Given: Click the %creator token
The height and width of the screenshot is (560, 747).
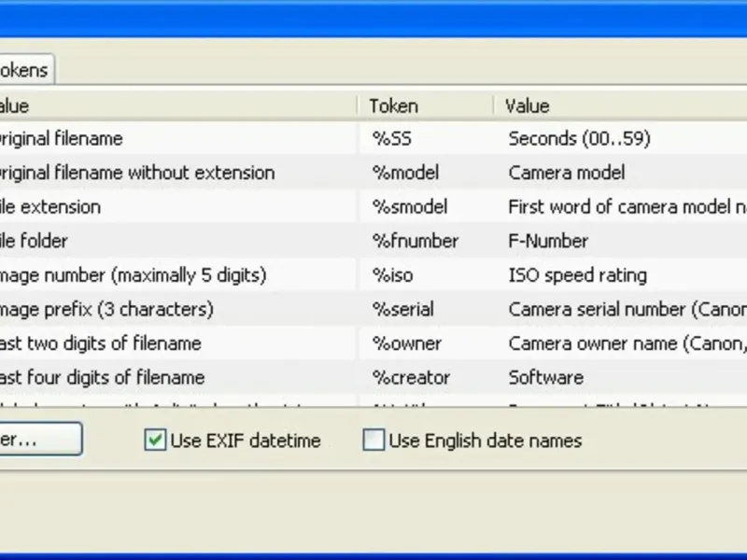Looking at the screenshot, I should pos(411,378).
